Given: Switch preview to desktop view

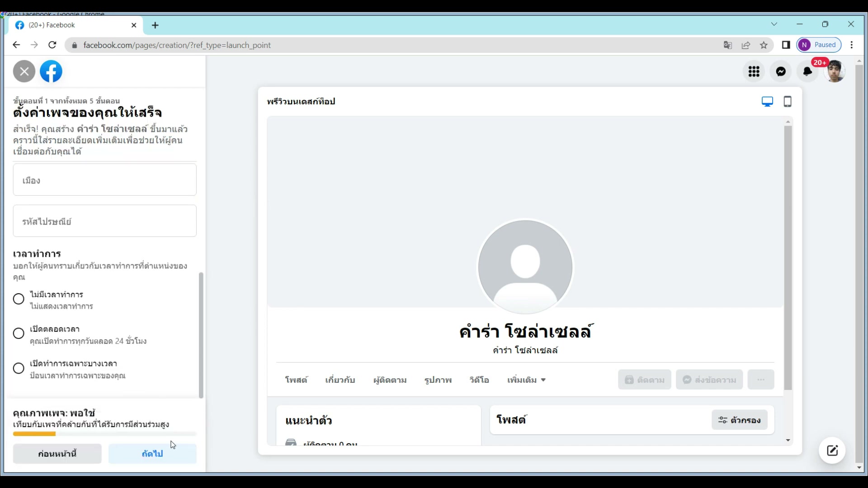Looking at the screenshot, I should (x=767, y=102).
